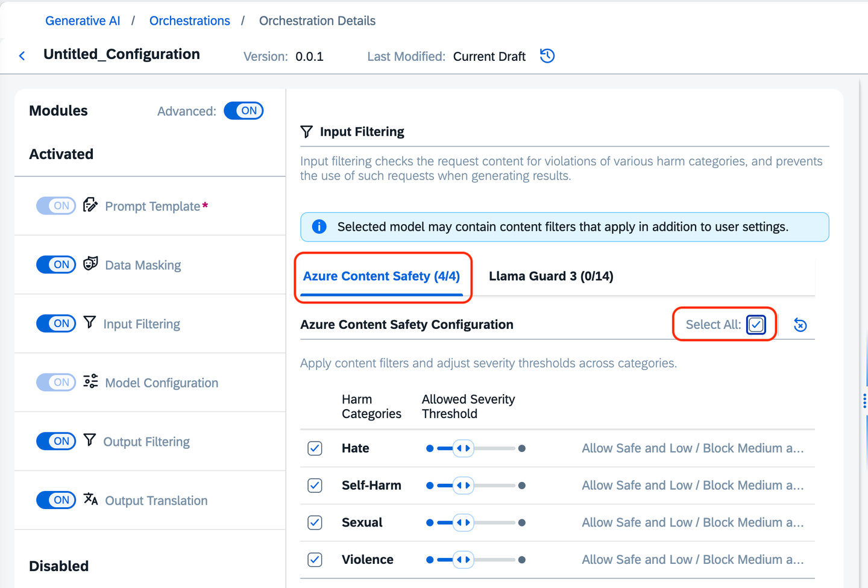
Task: Click the Model Configuration sliders icon
Action: click(90, 381)
